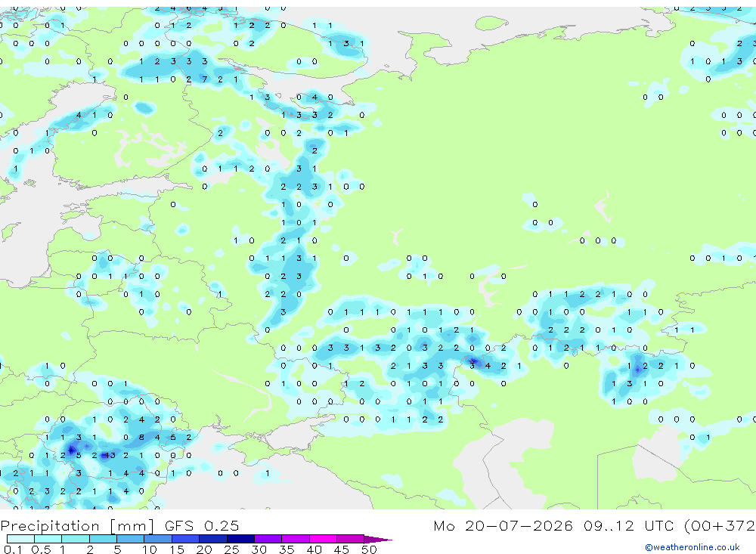Select the 40–45 mm magenta legend swatch
The width and height of the screenshot is (756, 554).
(323, 539)
